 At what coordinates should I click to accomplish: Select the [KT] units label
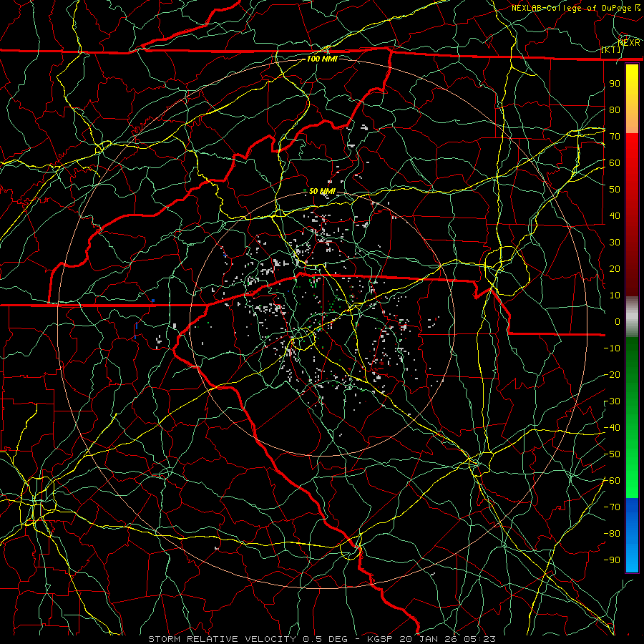point(611,49)
